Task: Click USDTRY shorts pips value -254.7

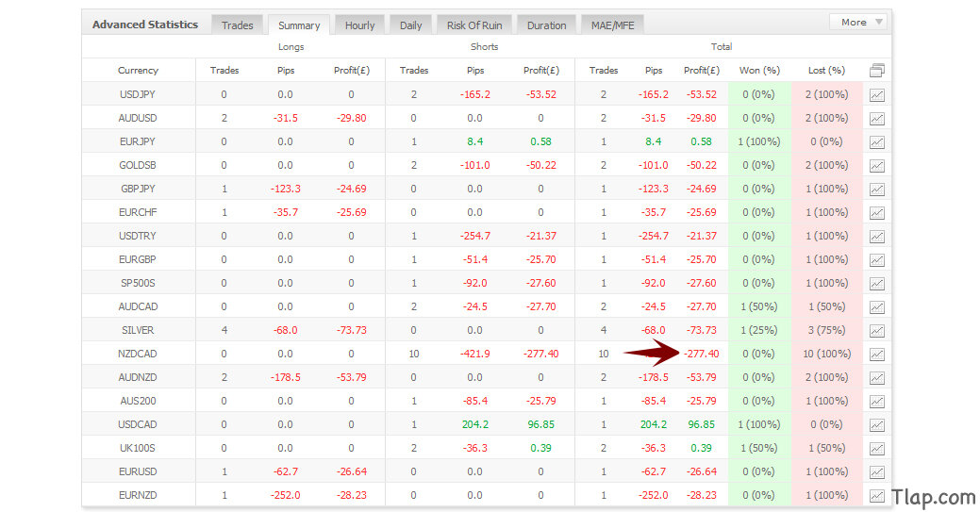Action: 475,236
